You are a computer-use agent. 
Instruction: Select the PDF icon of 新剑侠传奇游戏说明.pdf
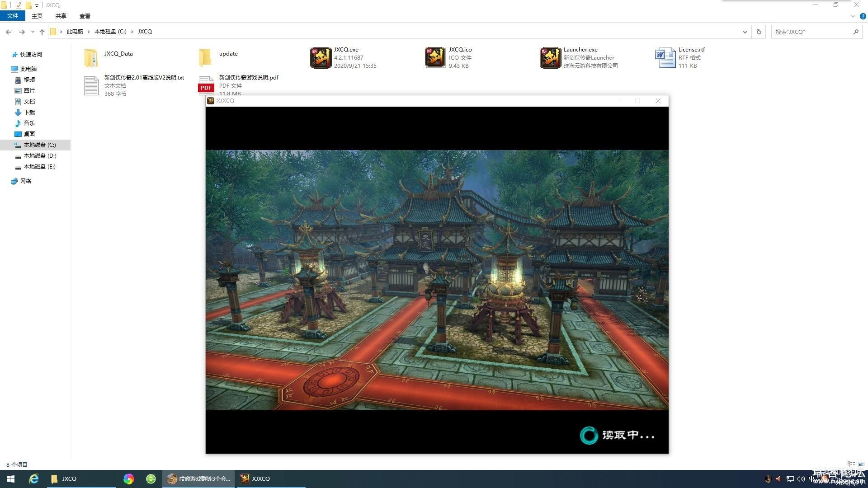[206, 85]
